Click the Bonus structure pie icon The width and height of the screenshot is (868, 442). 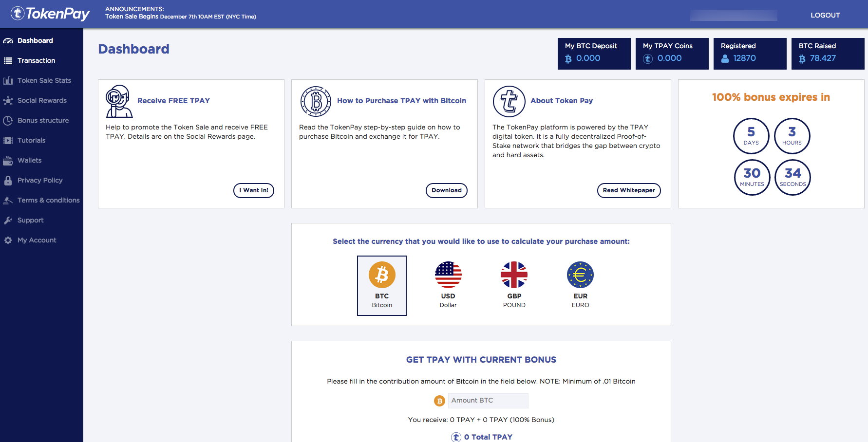pyautogui.click(x=8, y=121)
